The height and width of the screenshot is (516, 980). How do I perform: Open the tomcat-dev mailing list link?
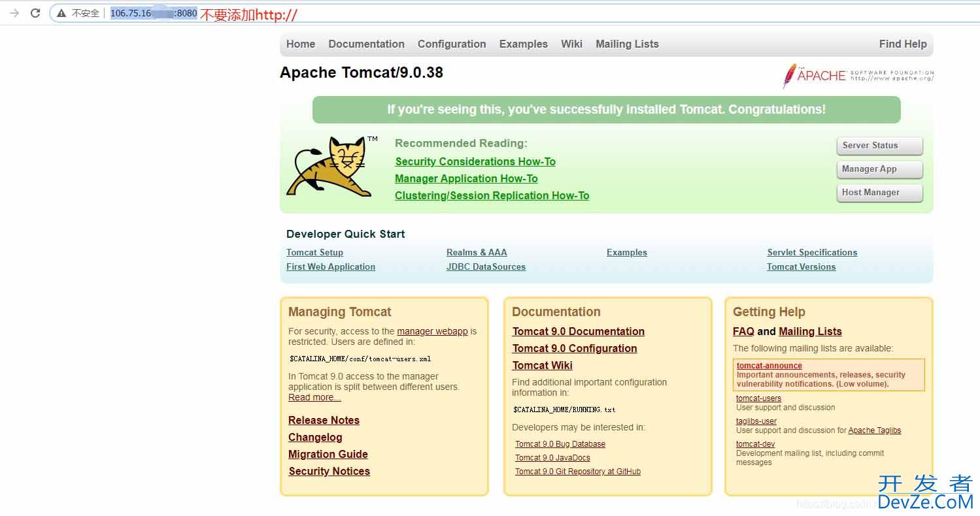756,444
